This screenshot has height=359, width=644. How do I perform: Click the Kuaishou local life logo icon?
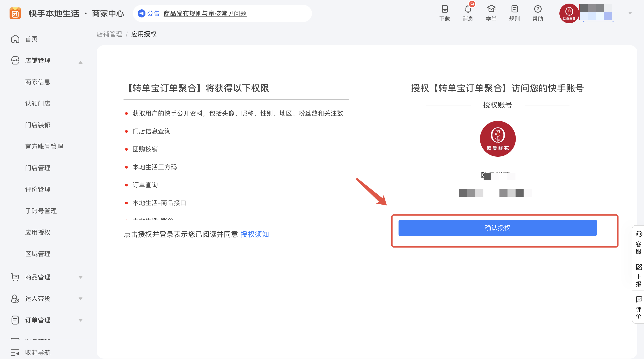click(x=15, y=13)
